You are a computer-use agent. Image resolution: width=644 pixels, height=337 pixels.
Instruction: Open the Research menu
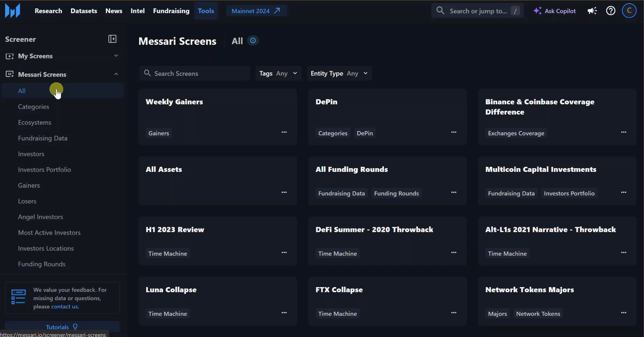(49, 11)
